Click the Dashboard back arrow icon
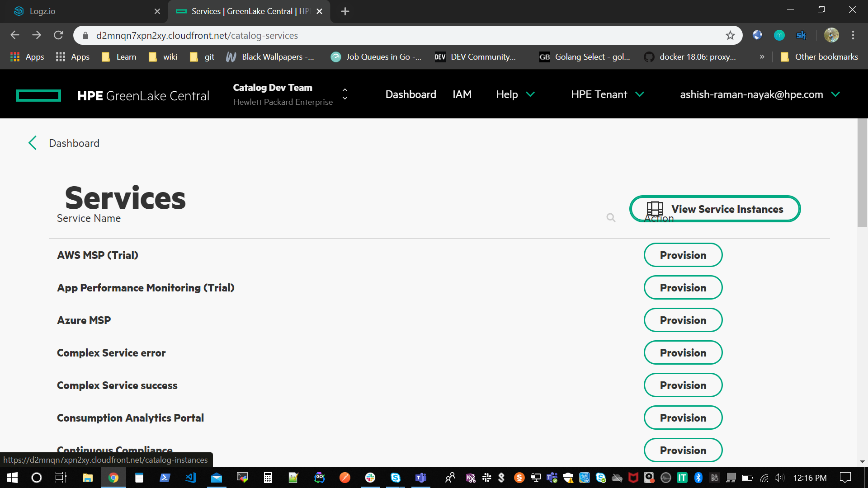This screenshot has height=488, width=868. 33,143
